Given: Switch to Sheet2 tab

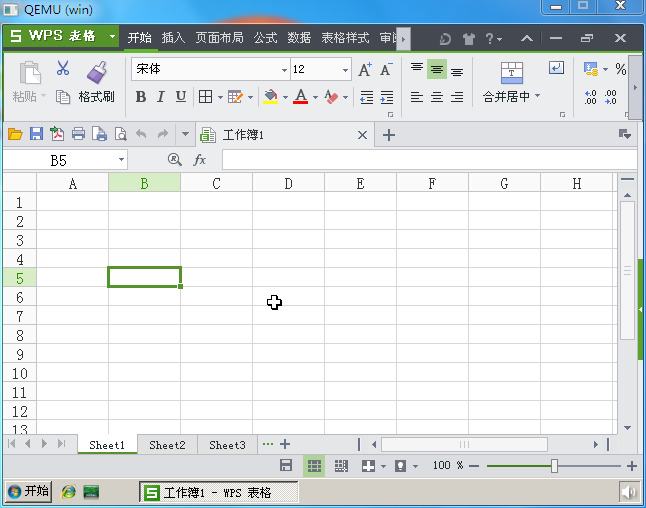Looking at the screenshot, I should tap(167, 445).
